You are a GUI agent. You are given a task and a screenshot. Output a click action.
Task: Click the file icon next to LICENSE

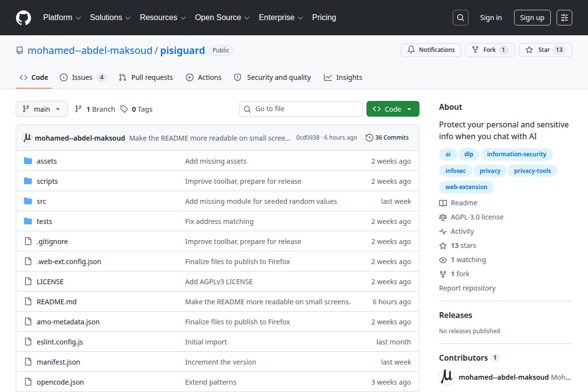pyautogui.click(x=28, y=282)
